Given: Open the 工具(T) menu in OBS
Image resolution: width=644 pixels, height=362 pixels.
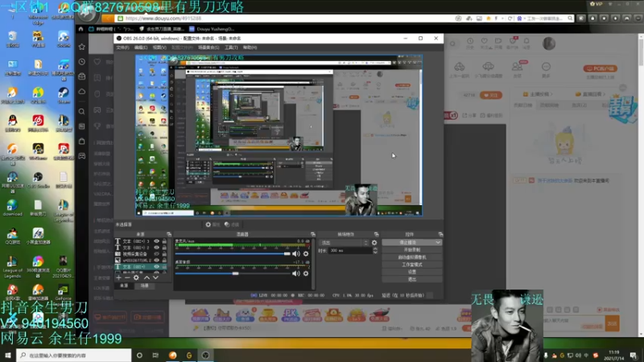Looking at the screenshot, I should 231,47.
